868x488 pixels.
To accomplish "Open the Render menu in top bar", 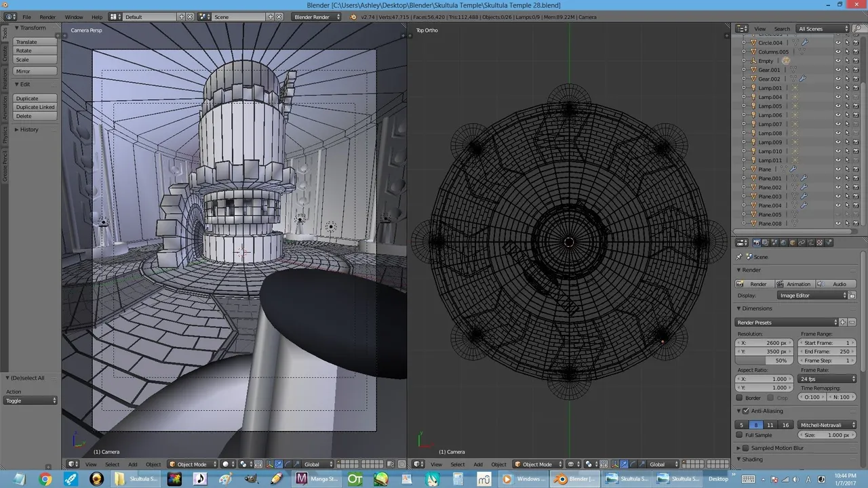I will point(47,17).
